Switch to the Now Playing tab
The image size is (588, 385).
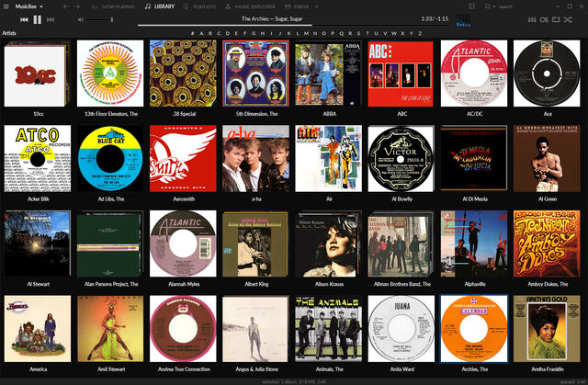pyautogui.click(x=113, y=6)
